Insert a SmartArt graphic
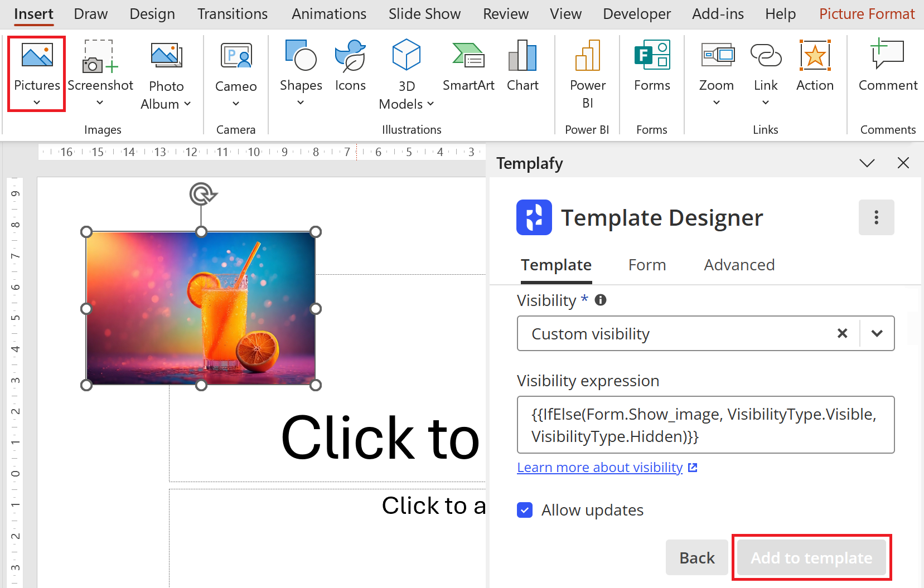 click(468, 67)
